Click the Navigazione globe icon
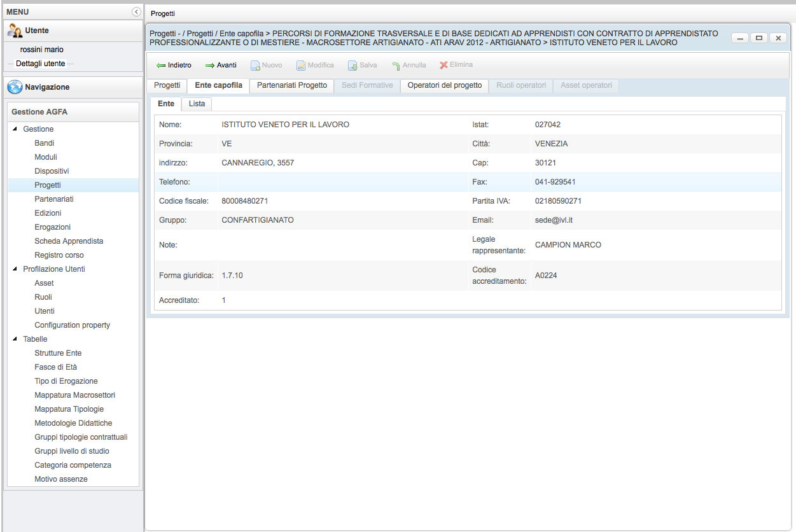The width and height of the screenshot is (796, 532). click(15, 87)
